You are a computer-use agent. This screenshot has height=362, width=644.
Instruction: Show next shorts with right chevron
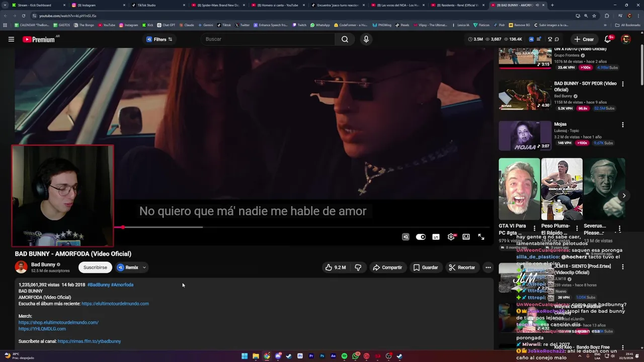coord(624,196)
